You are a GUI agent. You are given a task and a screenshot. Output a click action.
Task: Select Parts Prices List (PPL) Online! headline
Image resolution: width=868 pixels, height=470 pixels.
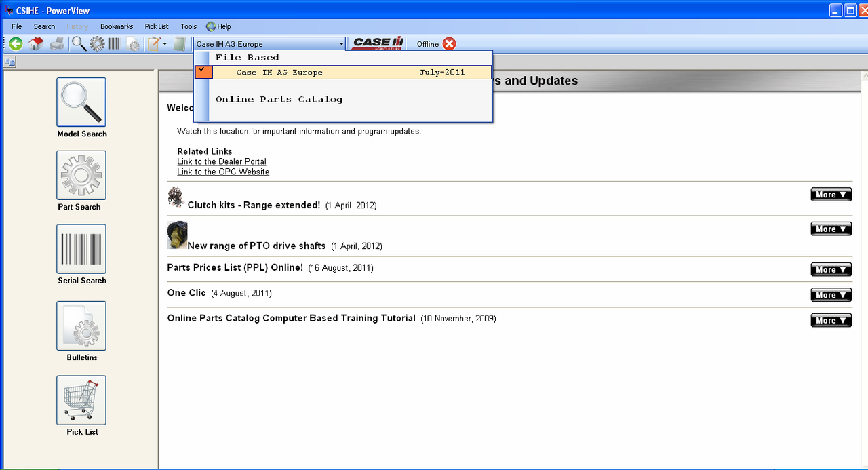click(235, 267)
